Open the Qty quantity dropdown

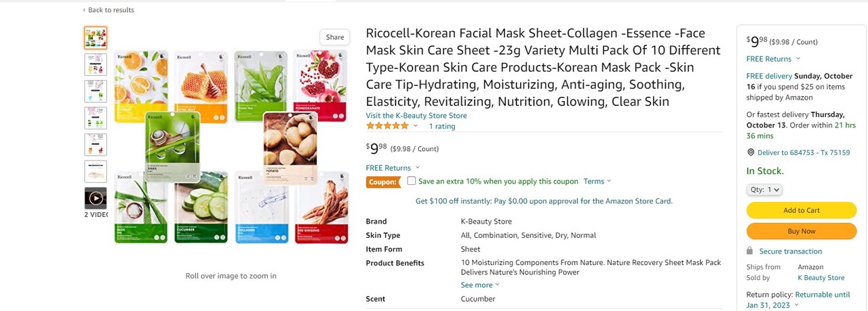coord(765,190)
